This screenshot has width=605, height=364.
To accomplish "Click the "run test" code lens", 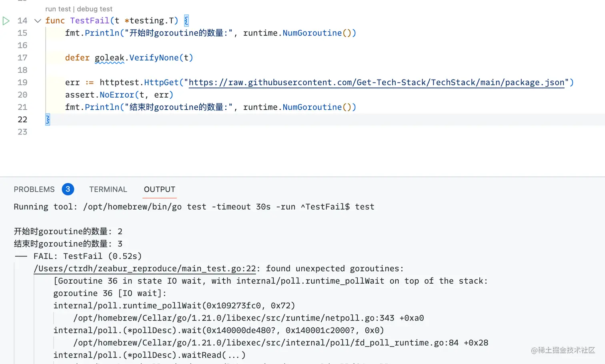I will pos(58,9).
